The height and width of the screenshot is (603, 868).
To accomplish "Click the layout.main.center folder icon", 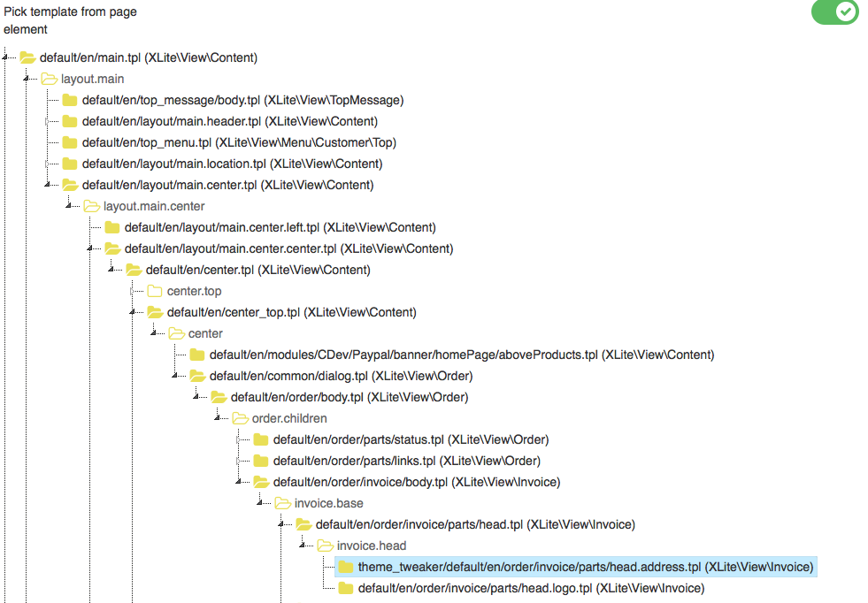I will 91,206.
